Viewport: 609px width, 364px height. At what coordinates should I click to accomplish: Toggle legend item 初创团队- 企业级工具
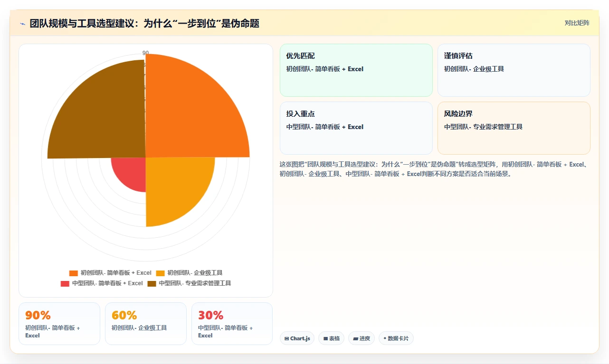[x=189, y=273]
